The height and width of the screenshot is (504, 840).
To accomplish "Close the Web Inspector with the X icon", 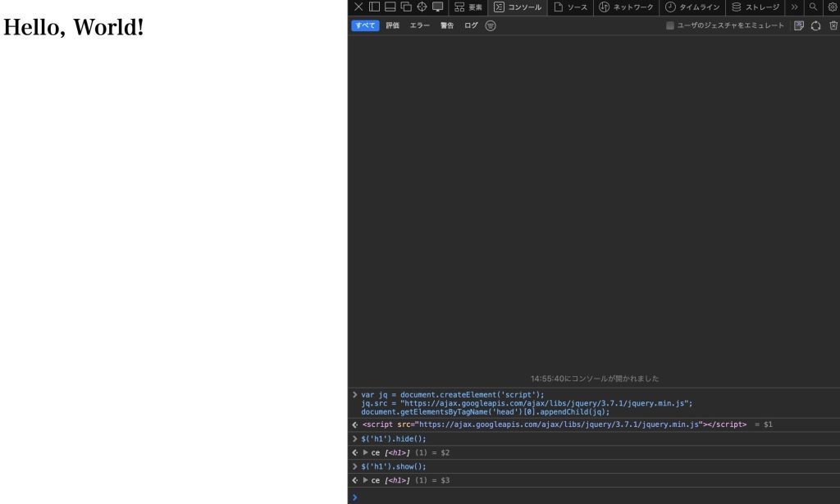I will pyautogui.click(x=358, y=7).
